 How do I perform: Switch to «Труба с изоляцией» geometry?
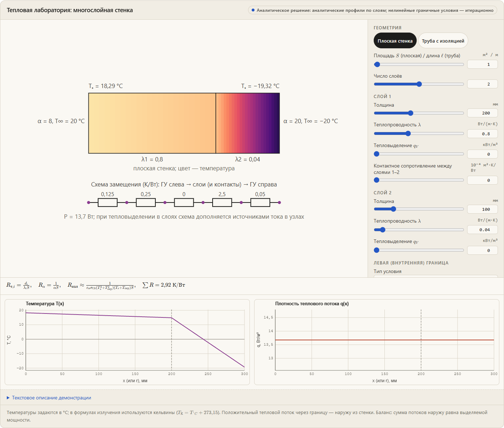(443, 40)
